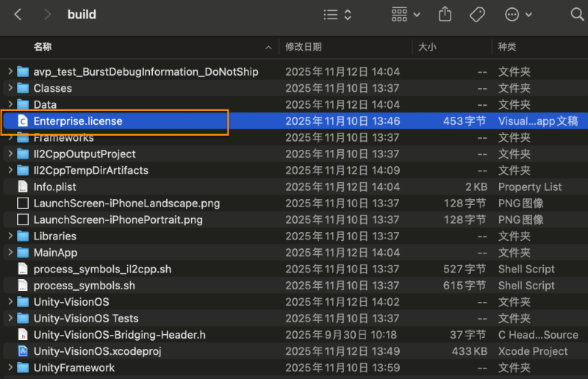Click the Unity-VisionOS.xcodeproj project icon
The width and height of the screenshot is (588, 379).
pos(23,351)
